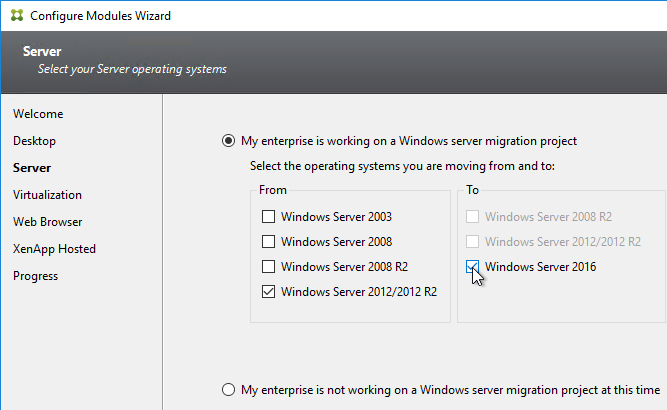Open the Web Browser step

(x=48, y=222)
